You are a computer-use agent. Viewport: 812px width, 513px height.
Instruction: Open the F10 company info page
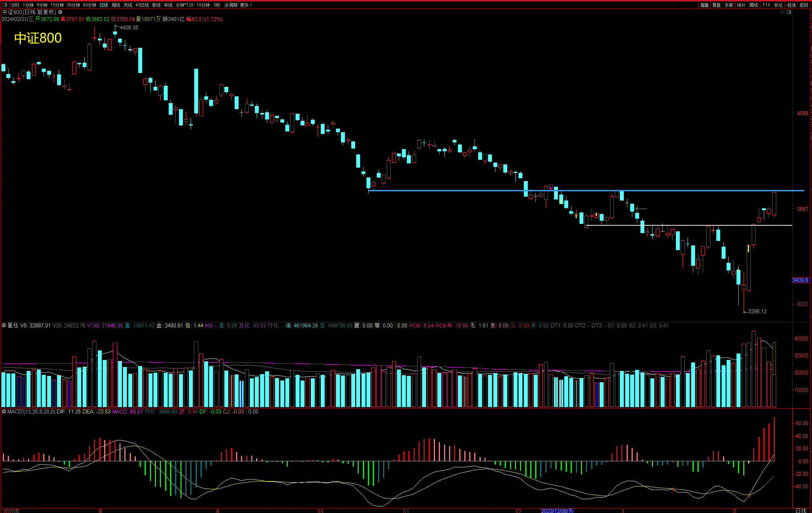766,5
